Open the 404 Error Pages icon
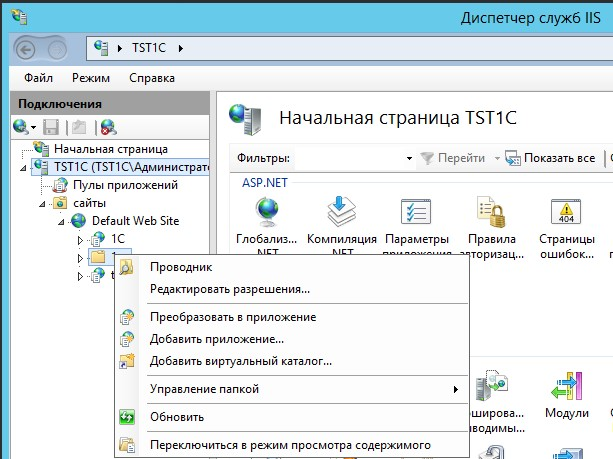 pos(566,212)
